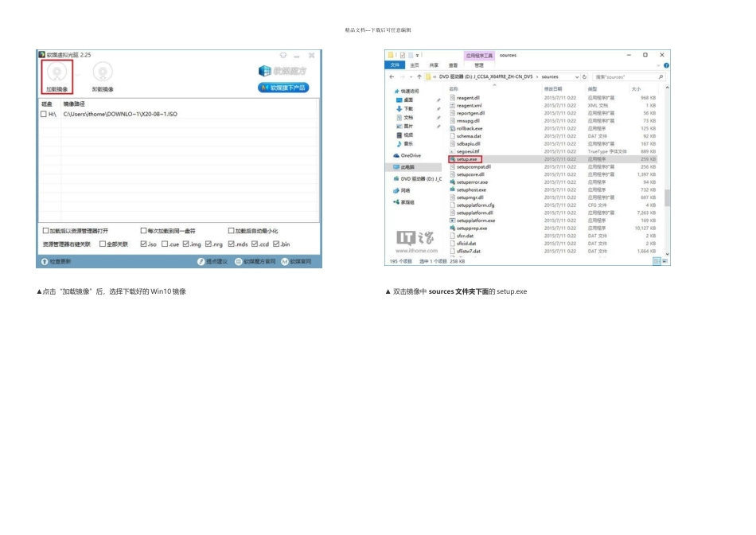Screen dimensions: 756x535
Task: Click the 应用程序工具 contextual tab
Action: [479, 56]
